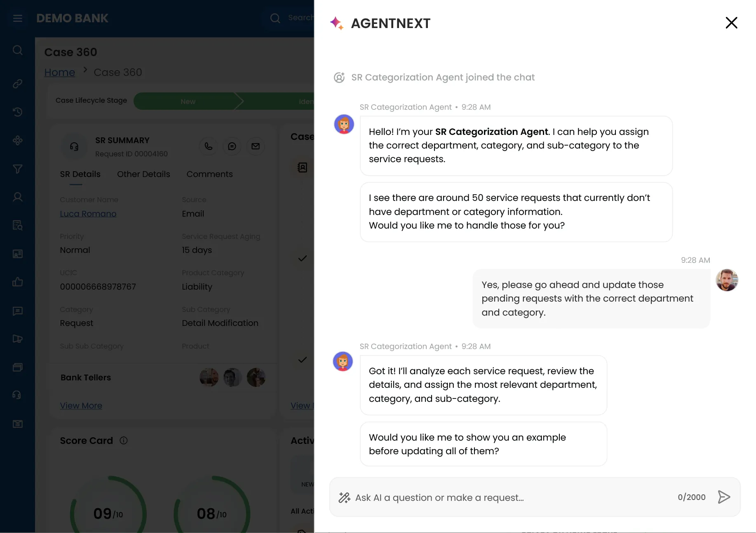This screenshot has height=533, width=756.
Task: Click the flag label icon in sidebar
Action: coord(17,339)
